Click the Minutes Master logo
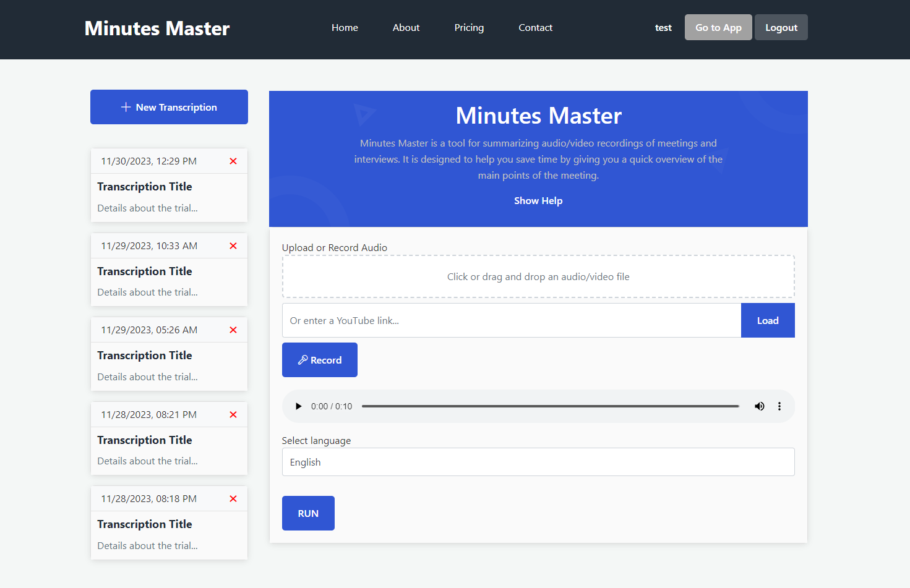Screen dimensions: 910x588 coord(157,28)
